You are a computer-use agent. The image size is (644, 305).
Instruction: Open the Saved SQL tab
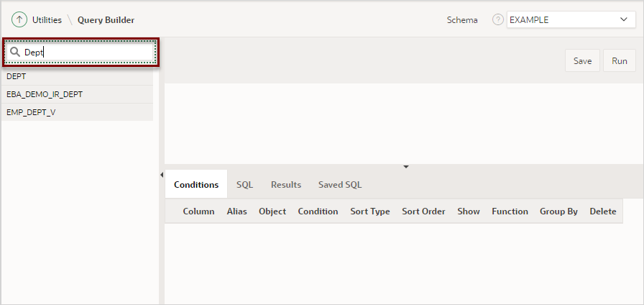point(340,185)
